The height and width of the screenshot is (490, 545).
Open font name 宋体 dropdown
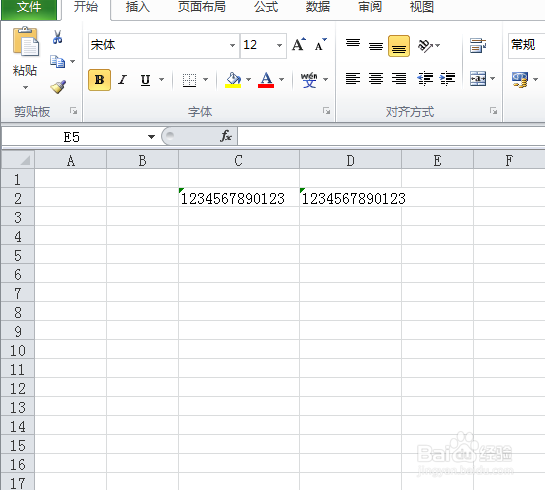232,46
